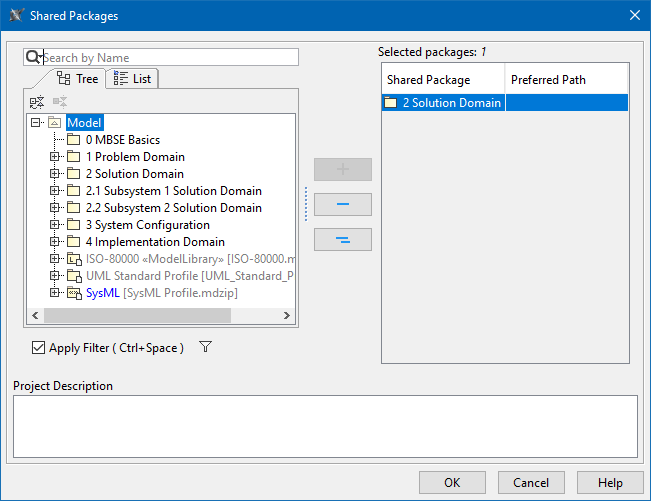Expand the 3 System Configuration package

55,225
